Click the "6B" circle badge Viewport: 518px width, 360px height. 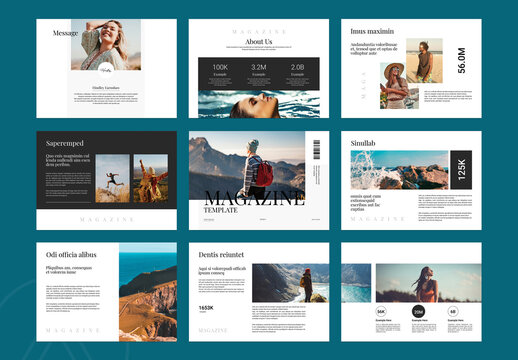click(x=453, y=312)
